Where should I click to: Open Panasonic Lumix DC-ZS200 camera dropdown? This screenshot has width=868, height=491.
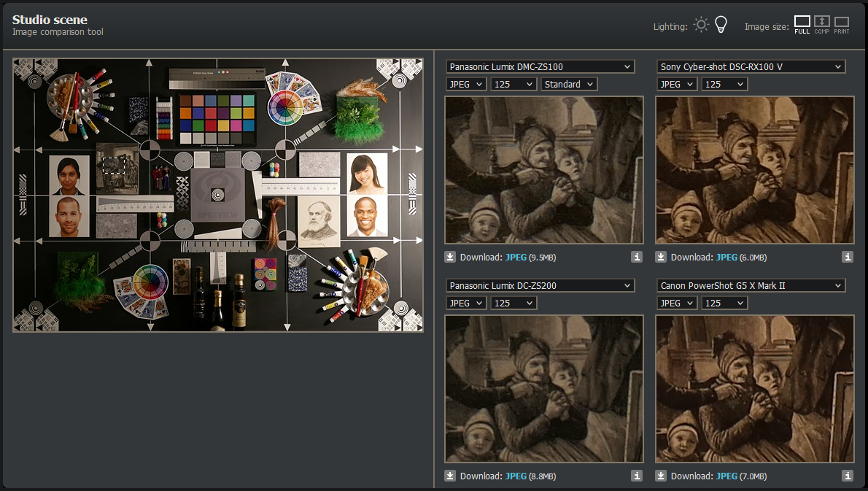[x=540, y=286]
